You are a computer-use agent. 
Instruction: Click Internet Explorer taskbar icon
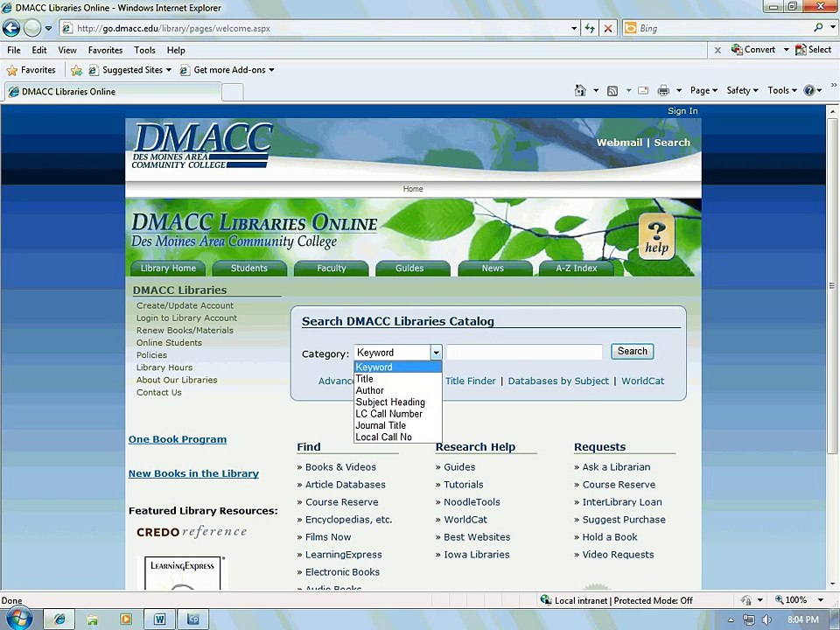pos(59,619)
